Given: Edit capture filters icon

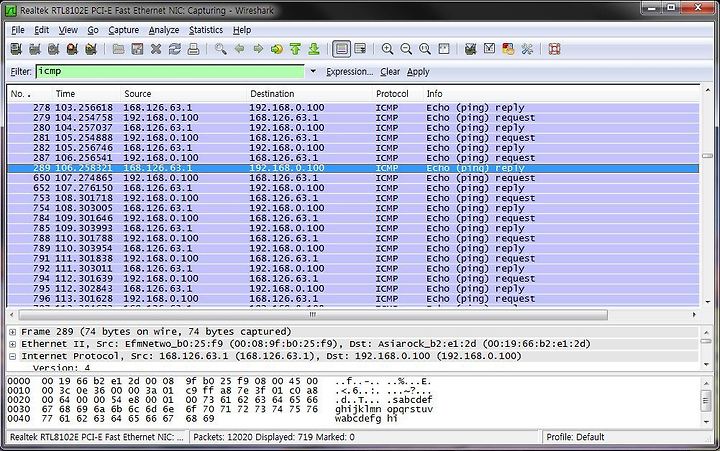Looking at the screenshot, I should point(470,49).
